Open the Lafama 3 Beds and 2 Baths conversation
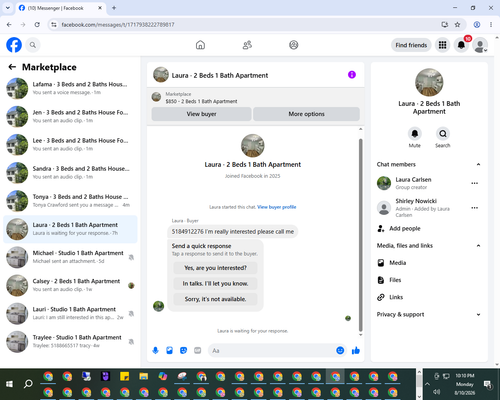The height and width of the screenshot is (400, 500). [70, 88]
